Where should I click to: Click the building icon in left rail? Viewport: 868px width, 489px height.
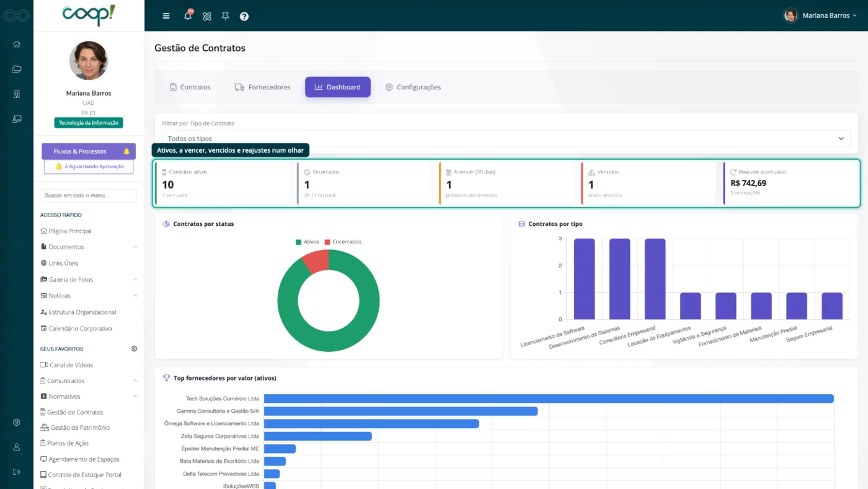point(17,94)
